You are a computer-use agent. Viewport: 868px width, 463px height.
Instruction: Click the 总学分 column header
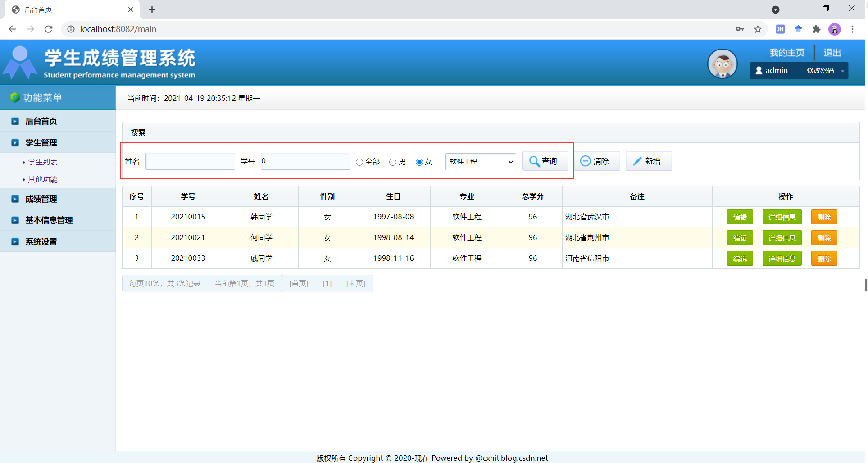tap(533, 196)
